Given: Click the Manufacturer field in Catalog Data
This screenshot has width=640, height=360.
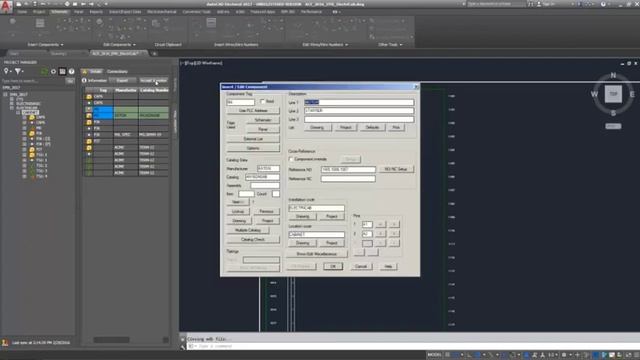Looking at the screenshot, I should click(268, 169).
